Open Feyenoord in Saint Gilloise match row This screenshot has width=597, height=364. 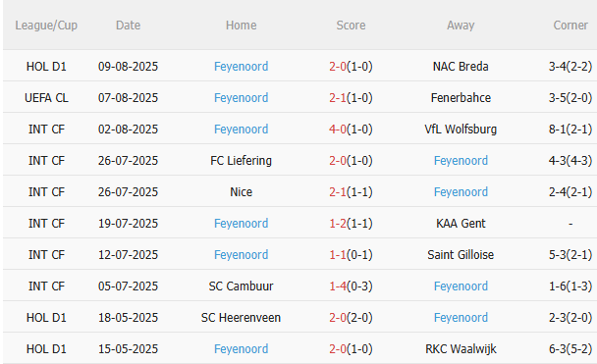point(241,255)
